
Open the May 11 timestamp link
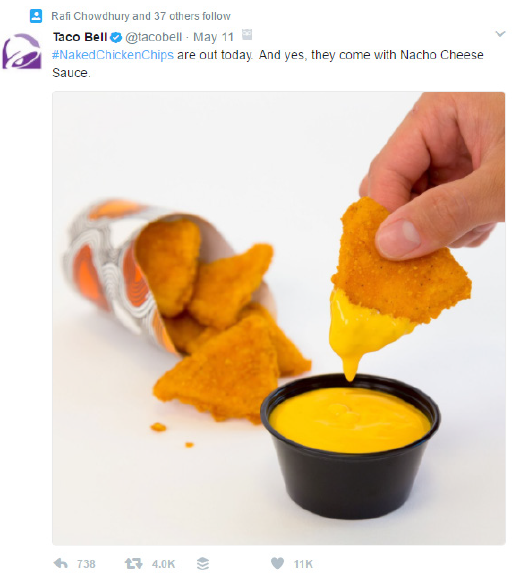pos(213,37)
